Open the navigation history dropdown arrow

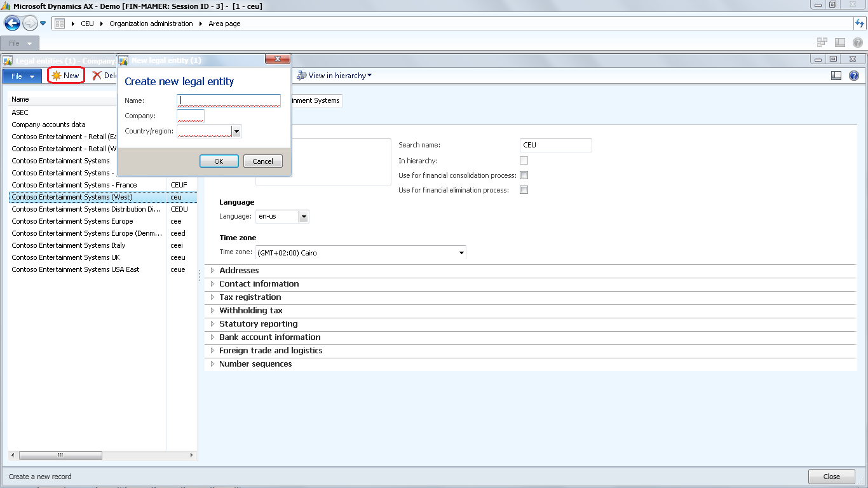(x=43, y=24)
